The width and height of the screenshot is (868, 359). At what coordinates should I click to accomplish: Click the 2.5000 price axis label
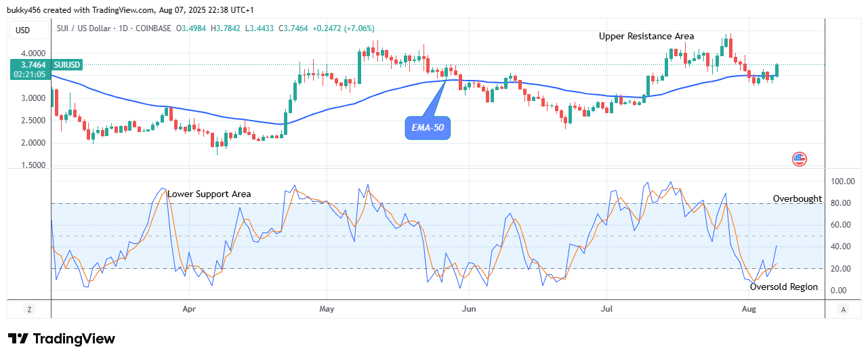32,121
